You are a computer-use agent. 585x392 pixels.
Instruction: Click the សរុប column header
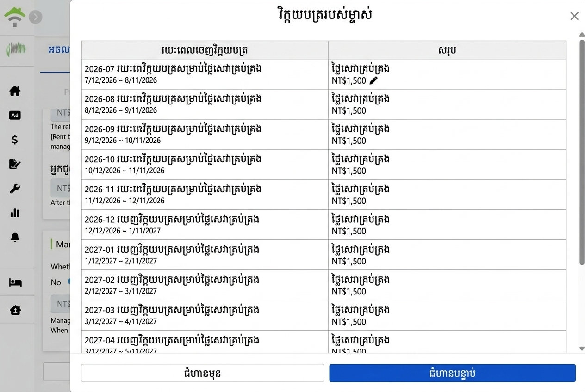[x=447, y=50]
